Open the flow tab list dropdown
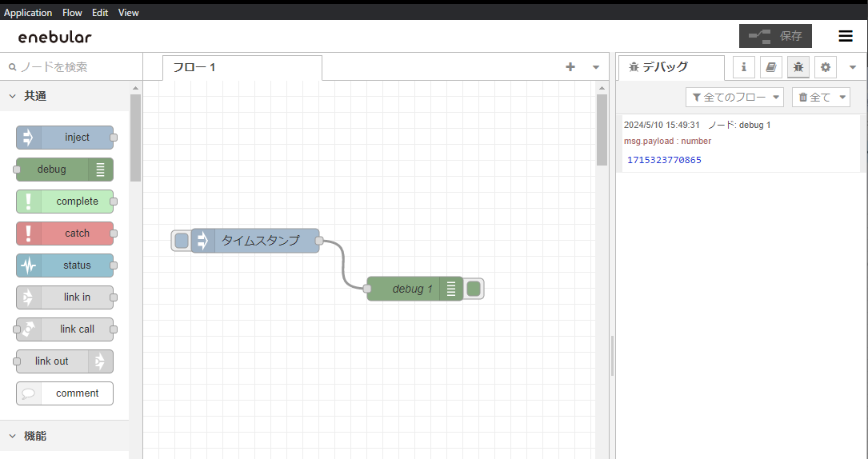Screen dimensions: 868x459 click(596, 67)
